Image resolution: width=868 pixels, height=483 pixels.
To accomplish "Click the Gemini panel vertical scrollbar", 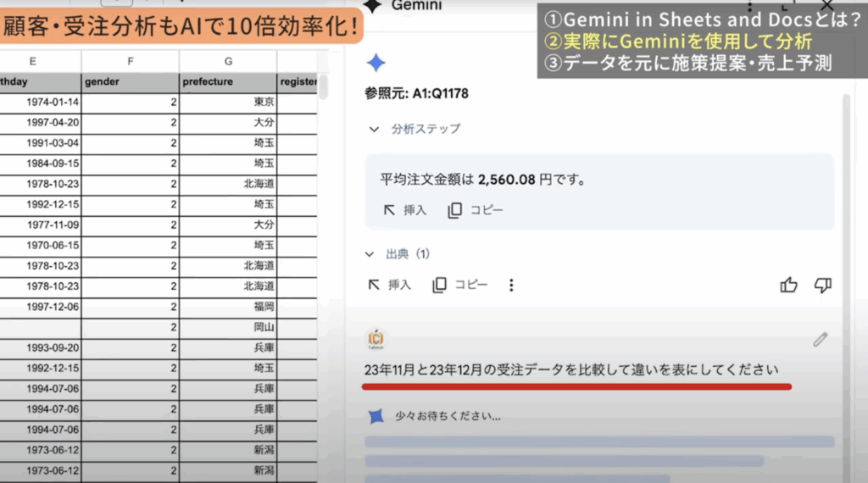I will pos(845,212).
